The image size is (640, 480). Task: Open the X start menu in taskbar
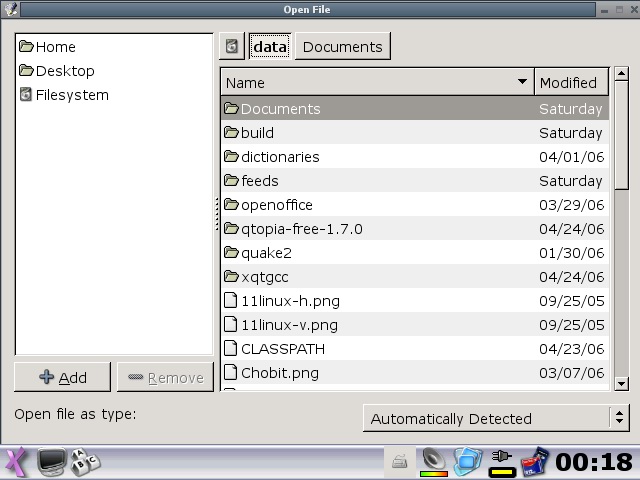pyautogui.click(x=15, y=462)
